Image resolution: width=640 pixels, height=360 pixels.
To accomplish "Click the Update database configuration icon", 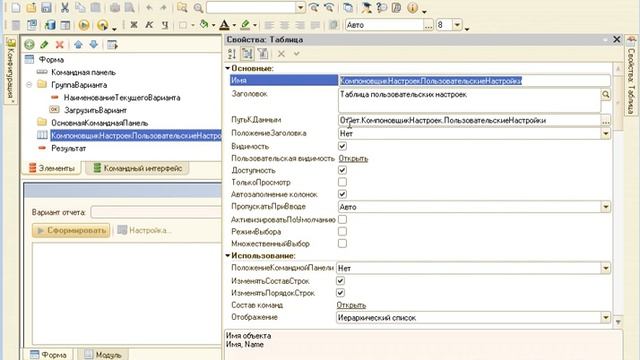I will coord(50,25).
